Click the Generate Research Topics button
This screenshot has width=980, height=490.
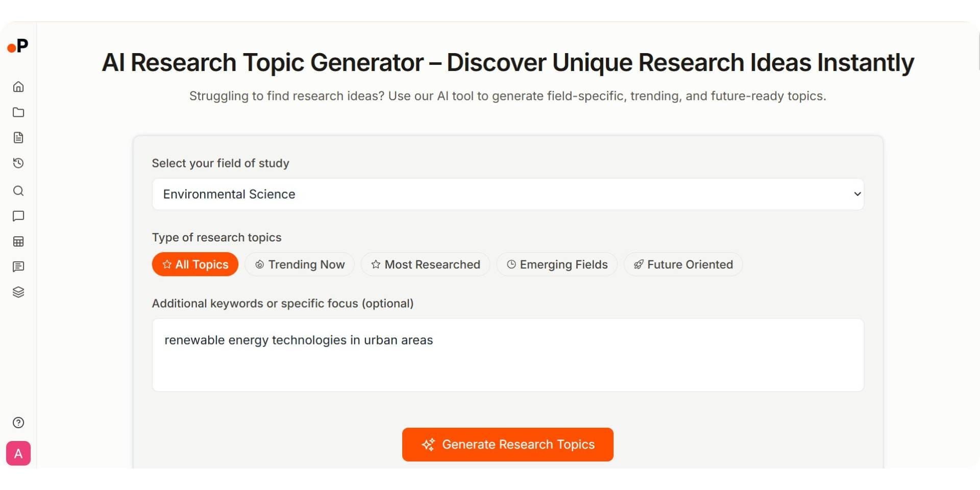[x=507, y=444]
